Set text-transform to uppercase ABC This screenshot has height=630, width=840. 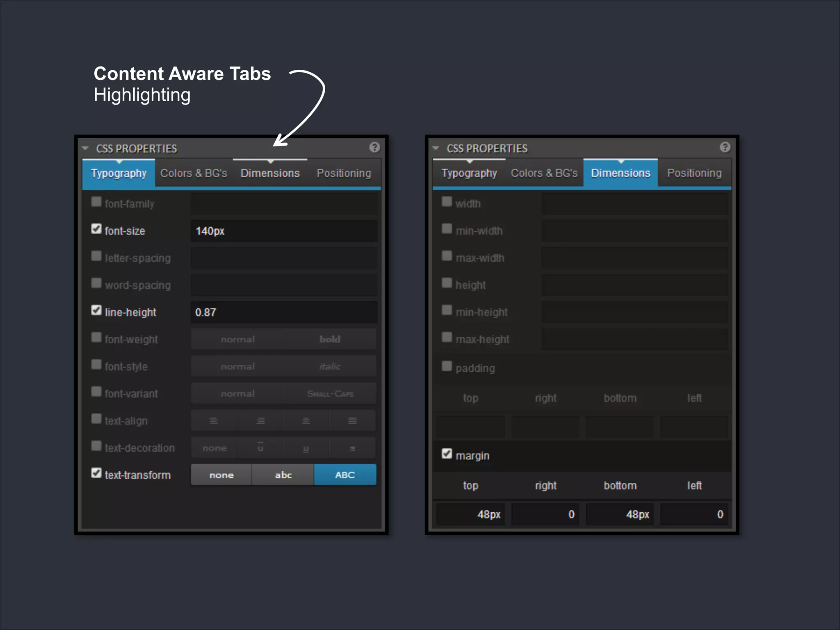point(345,475)
